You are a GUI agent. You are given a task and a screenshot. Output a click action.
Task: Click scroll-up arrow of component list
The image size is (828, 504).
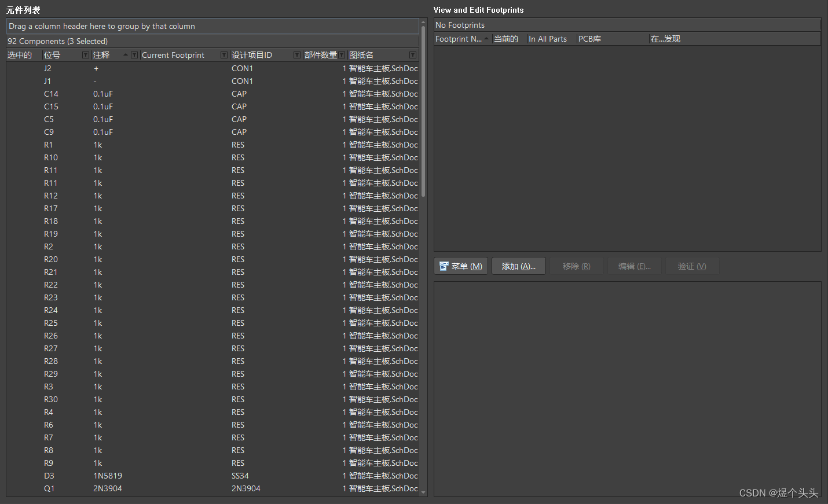pyautogui.click(x=423, y=21)
